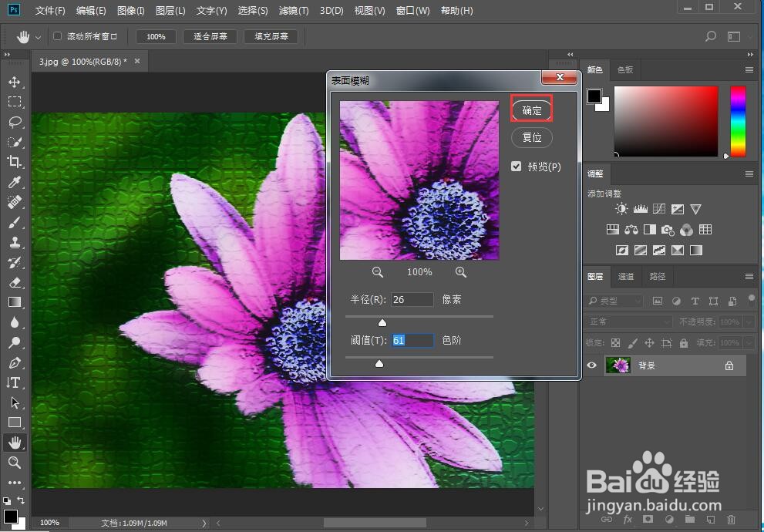
Task: Zoom in the Surface Blur preview
Action: click(x=461, y=272)
